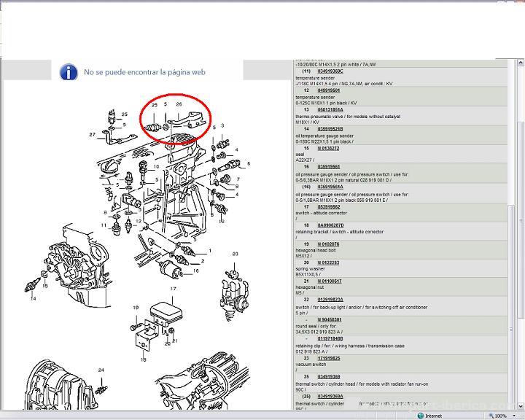Click description 'switch - altitude corrector'

pos(321,213)
